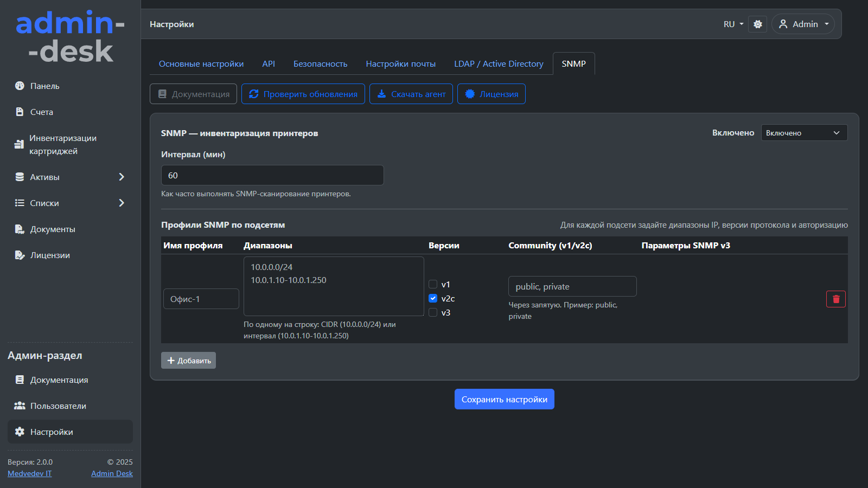Viewport: 868px width, 488px height.
Task: Switch to the Безопасность tab
Action: coord(320,64)
